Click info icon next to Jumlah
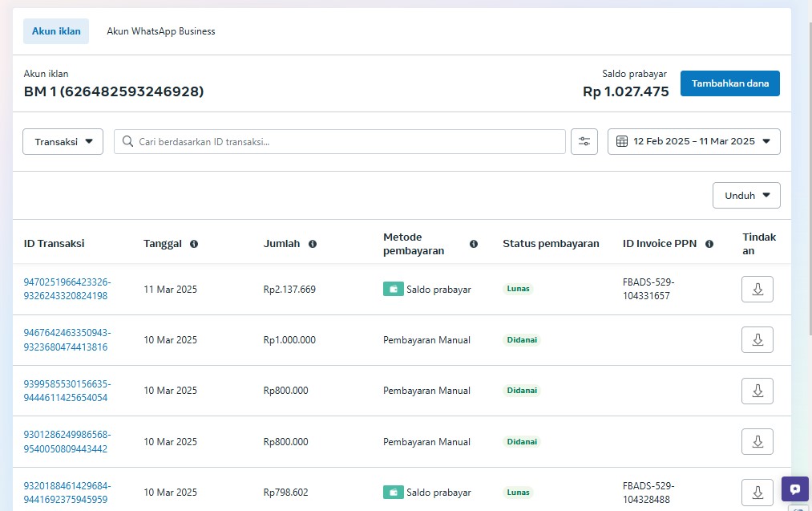Screen dimensions: 812x511 point(313,244)
